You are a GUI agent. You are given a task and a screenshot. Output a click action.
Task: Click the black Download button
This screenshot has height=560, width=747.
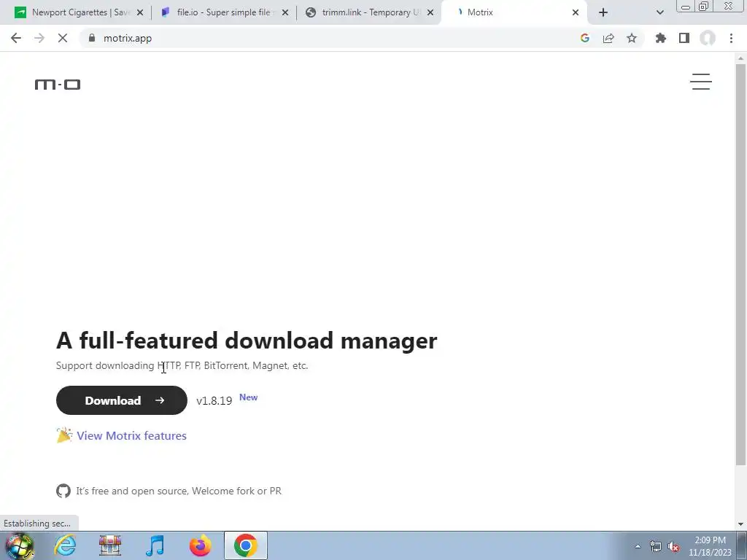122,400
